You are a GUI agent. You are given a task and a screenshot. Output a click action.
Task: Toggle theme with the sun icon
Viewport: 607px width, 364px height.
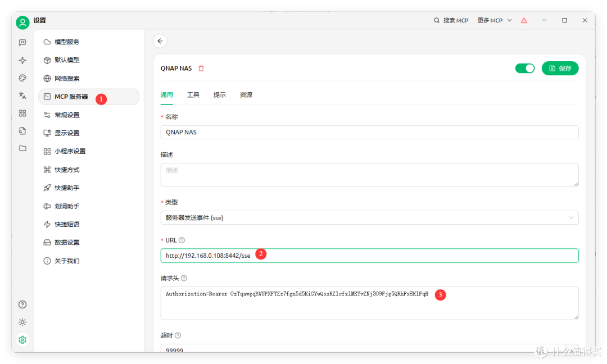pos(22,322)
